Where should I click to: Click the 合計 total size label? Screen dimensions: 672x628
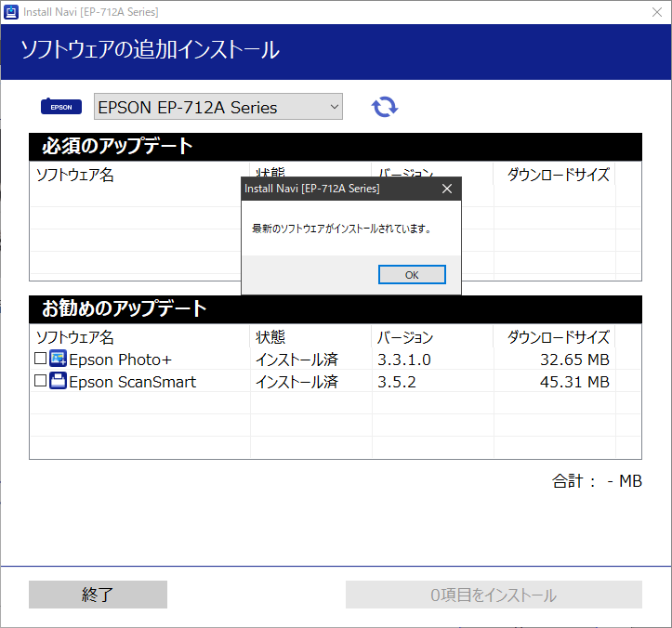click(597, 481)
